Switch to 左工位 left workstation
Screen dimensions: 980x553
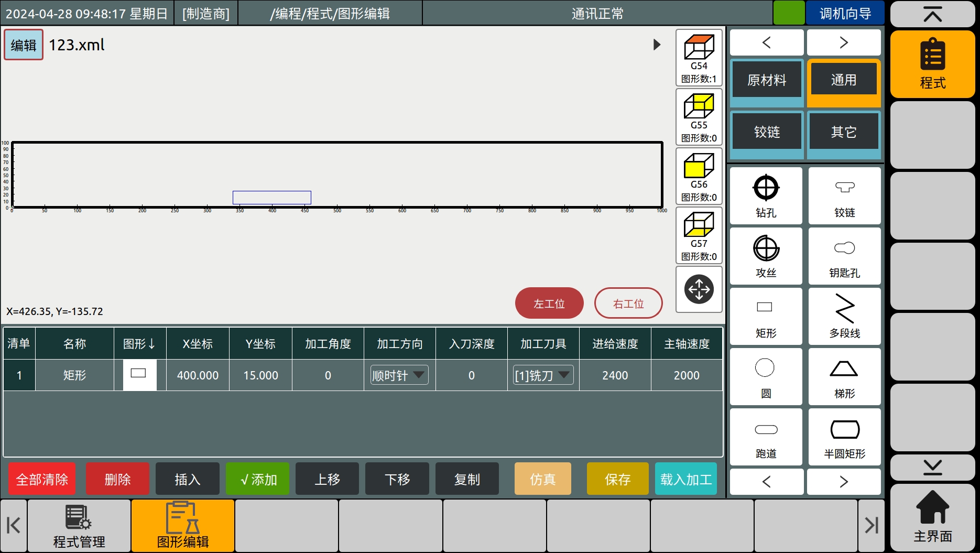549,303
